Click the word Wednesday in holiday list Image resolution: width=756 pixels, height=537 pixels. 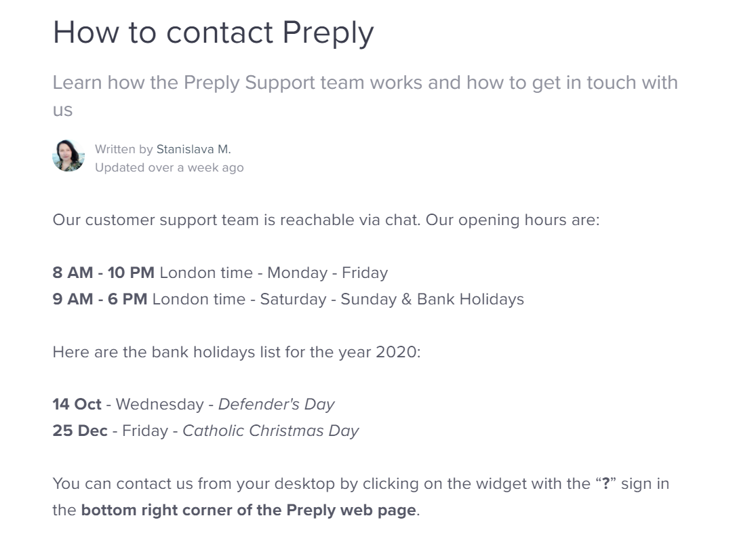pos(159,404)
